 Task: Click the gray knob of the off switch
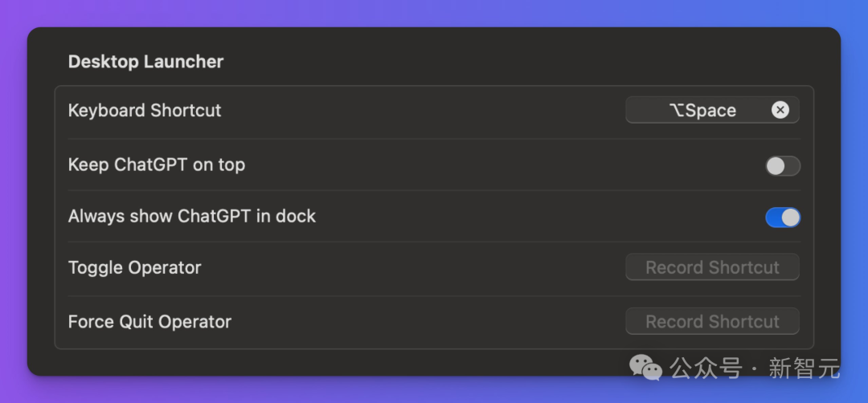click(776, 166)
